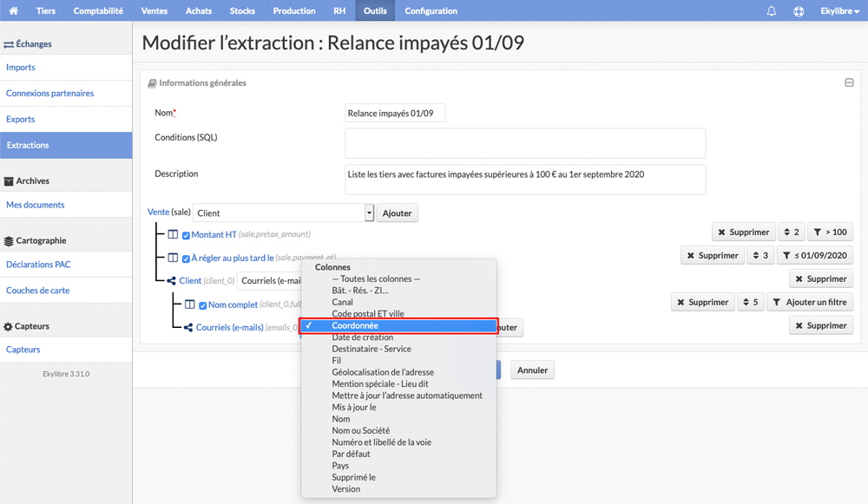Select Pays option in list

(x=398, y=465)
